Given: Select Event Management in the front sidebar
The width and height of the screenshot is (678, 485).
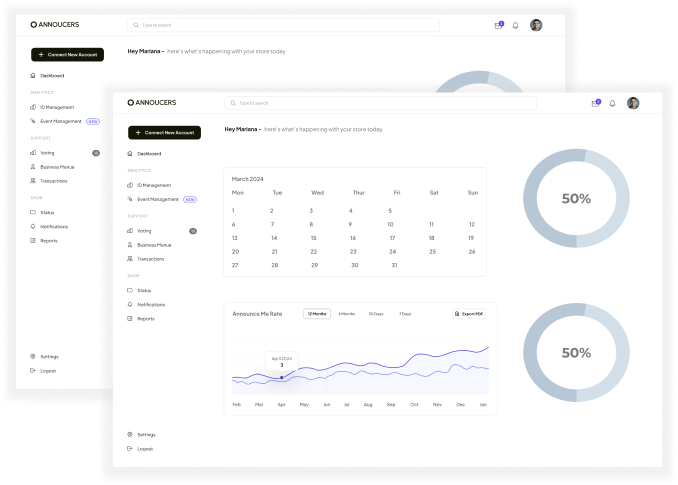Looking at the screenshot, I should coord(158,199).
